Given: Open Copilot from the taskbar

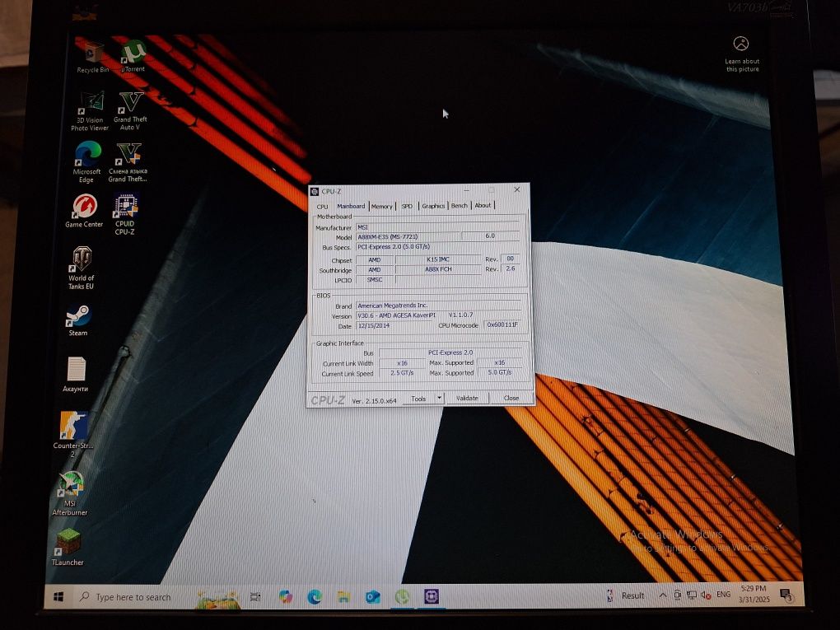Looking at the screenshot, I should [286, 596].
